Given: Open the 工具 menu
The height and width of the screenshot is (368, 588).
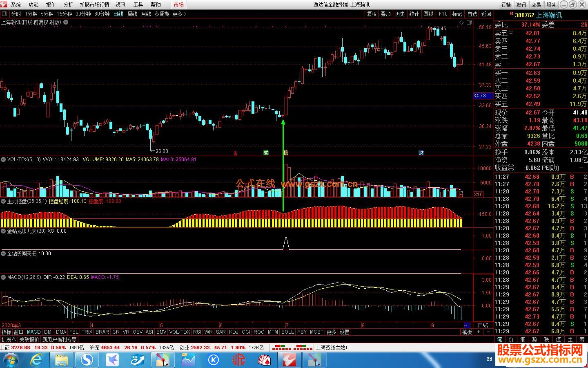Looking at the screenshot, I should [138, 4].
